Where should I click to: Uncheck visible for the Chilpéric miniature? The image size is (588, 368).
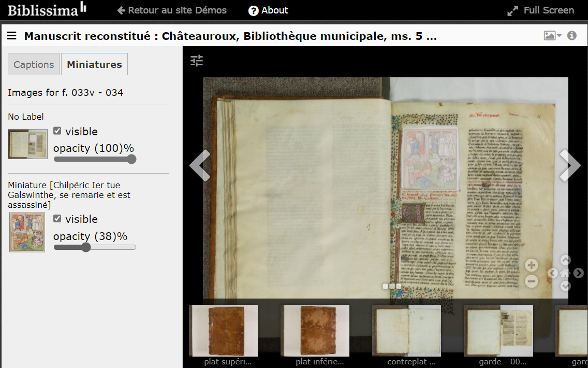coord(57,219)
